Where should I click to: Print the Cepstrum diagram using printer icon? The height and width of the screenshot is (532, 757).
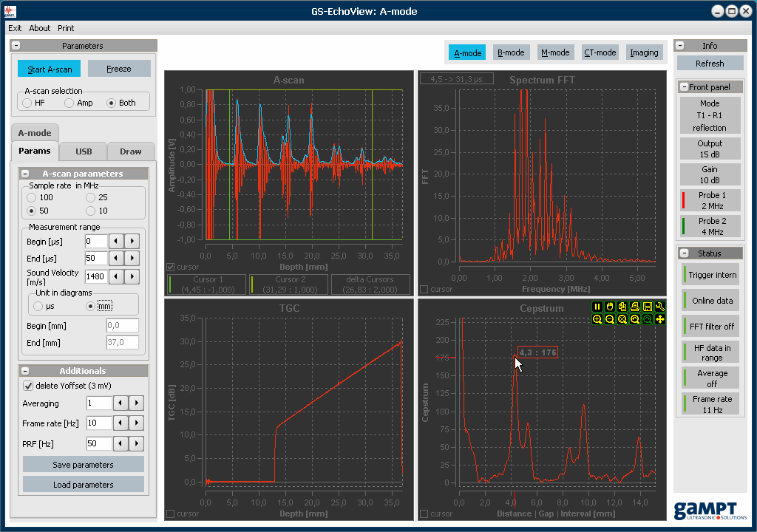(x=635, y=307)
